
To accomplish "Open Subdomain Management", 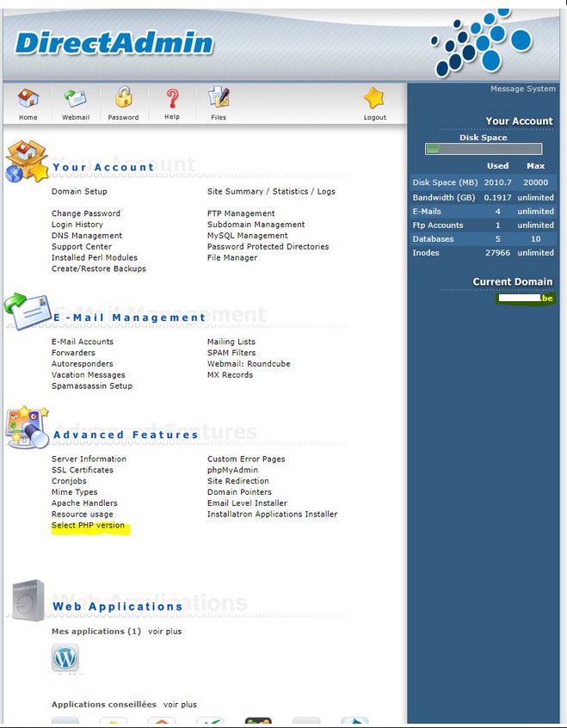I will (x=256, y=225).
